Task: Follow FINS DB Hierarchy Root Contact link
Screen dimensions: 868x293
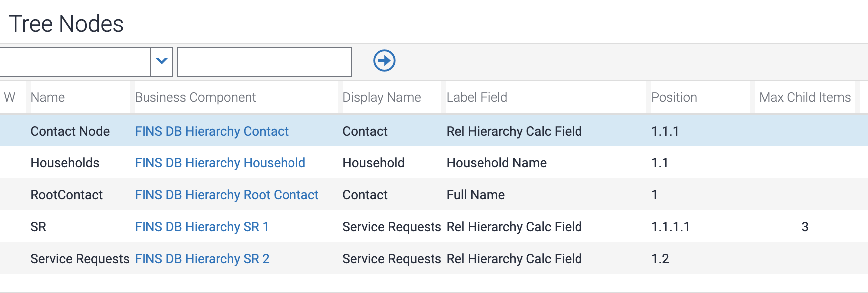Action: pos(226,195)
